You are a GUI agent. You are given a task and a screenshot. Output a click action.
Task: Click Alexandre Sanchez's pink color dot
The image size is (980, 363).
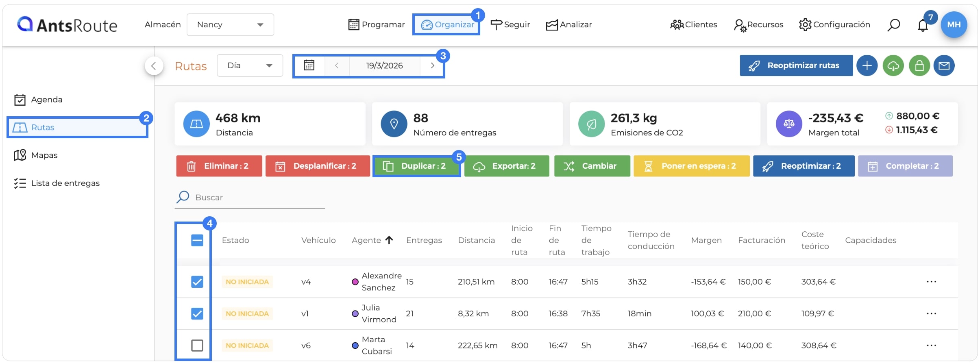[355, 282]
